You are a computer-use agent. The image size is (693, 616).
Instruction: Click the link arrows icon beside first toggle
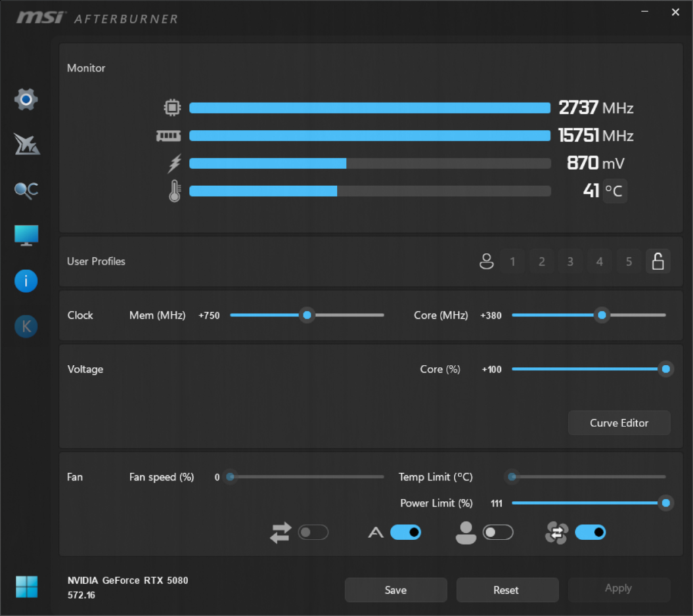pyautogui.click(x=281, y=533)
